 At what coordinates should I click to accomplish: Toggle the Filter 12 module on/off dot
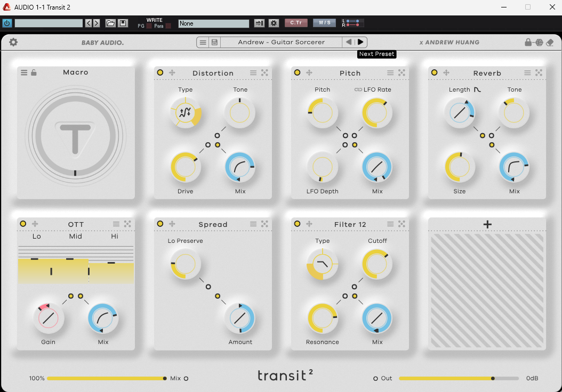coord(297,224)
